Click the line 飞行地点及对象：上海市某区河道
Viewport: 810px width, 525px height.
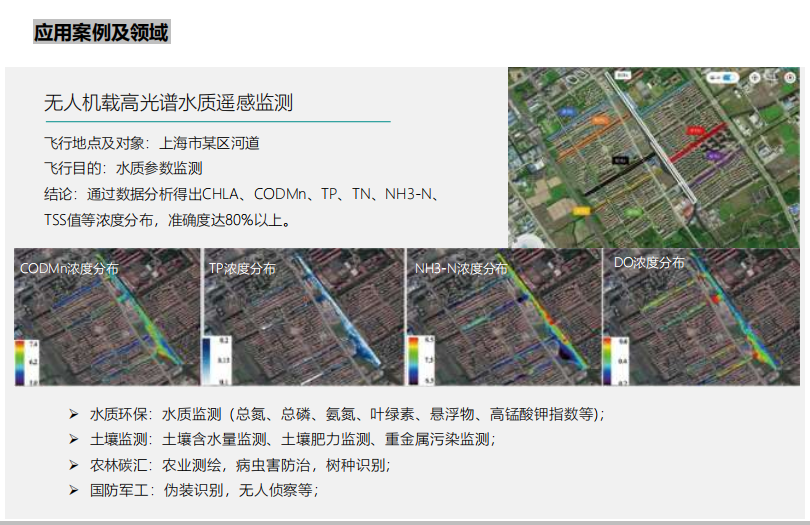(x=152, y=143)
